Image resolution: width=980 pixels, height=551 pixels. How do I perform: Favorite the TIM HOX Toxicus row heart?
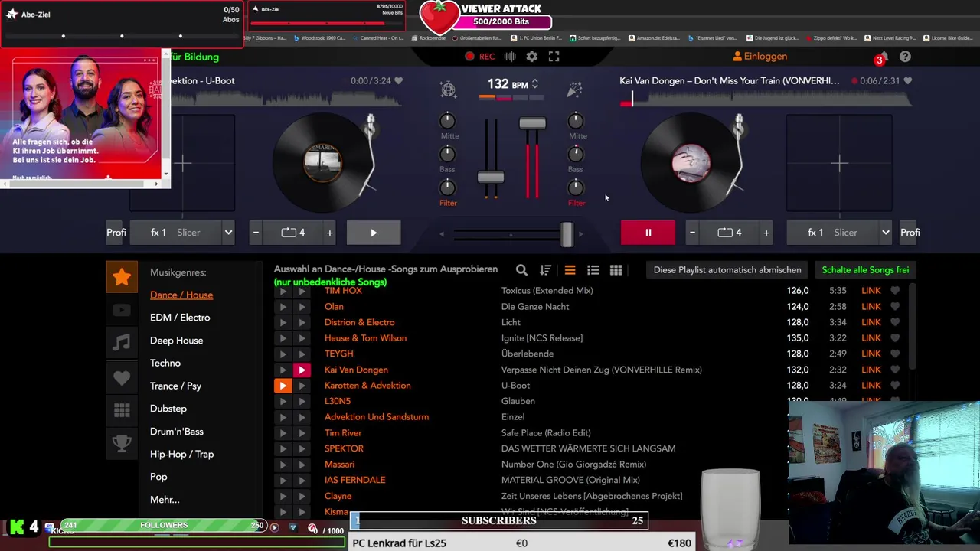pos(894,291)
